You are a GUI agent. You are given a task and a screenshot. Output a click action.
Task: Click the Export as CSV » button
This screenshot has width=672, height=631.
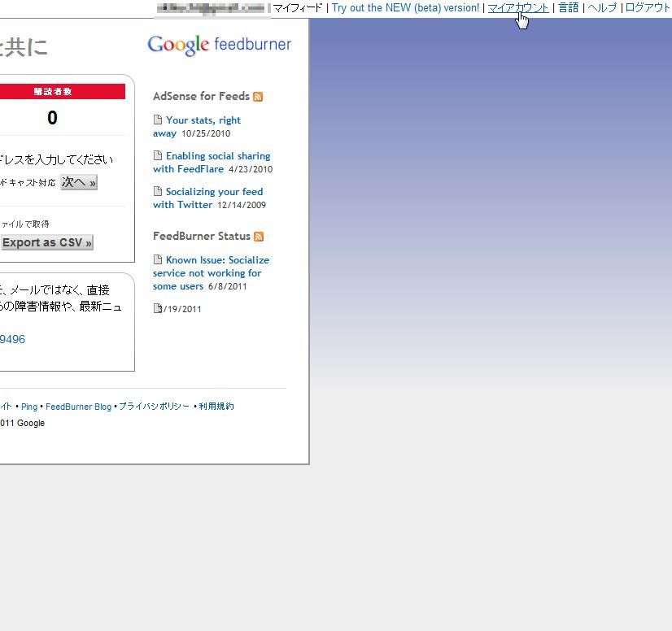(46, 242)
